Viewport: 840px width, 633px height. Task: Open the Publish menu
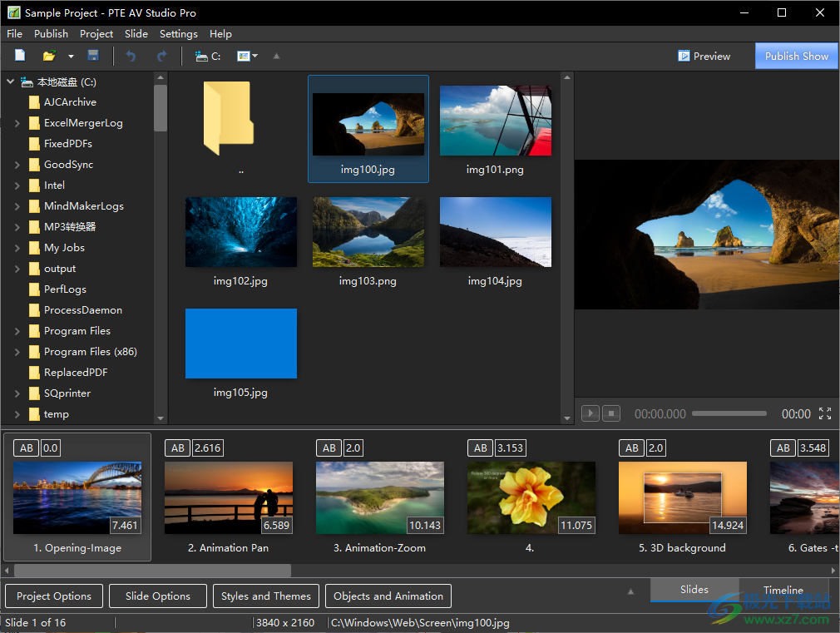click(x=51, y=34)
